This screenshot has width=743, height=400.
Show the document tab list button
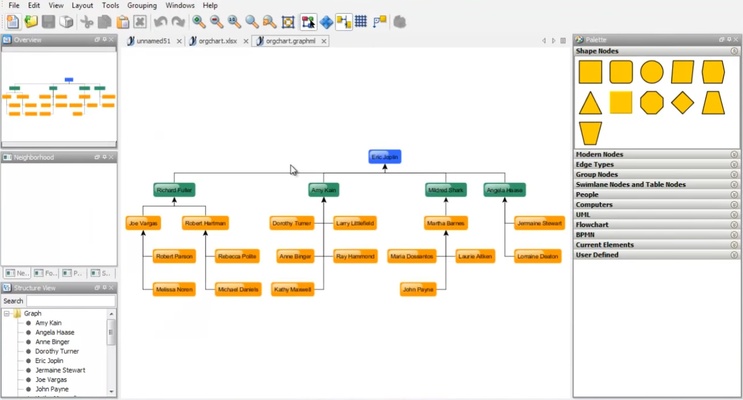tap(563, 41)
